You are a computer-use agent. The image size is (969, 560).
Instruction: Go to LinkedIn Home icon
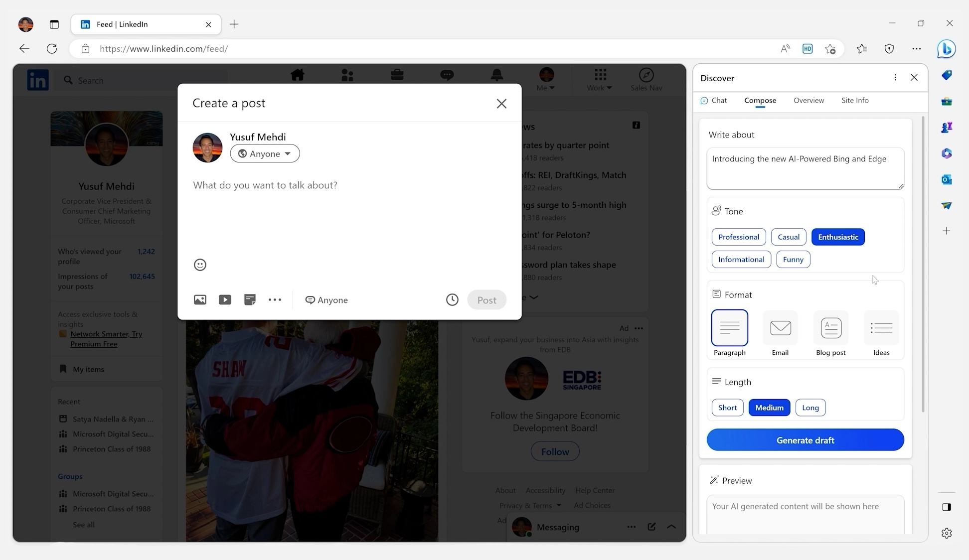[298, 75]
